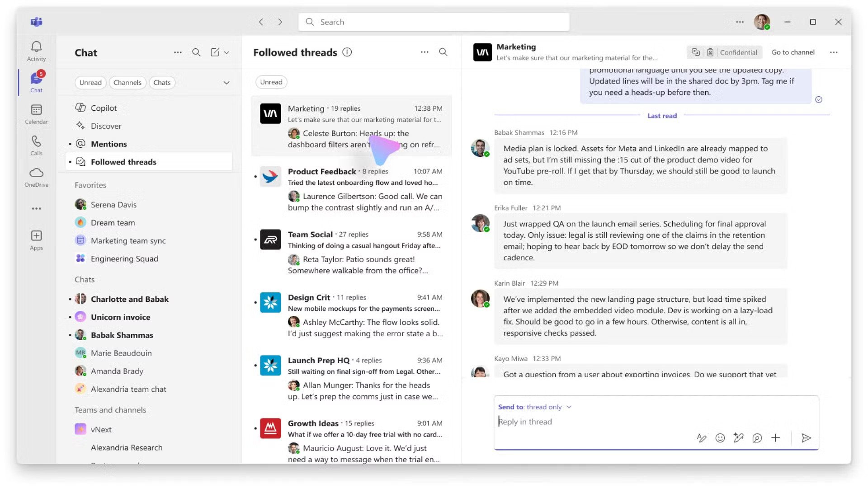868x488 pixels.
Task: Open the Mentions section
Action: pyautogui.click(x=109, y=144)
